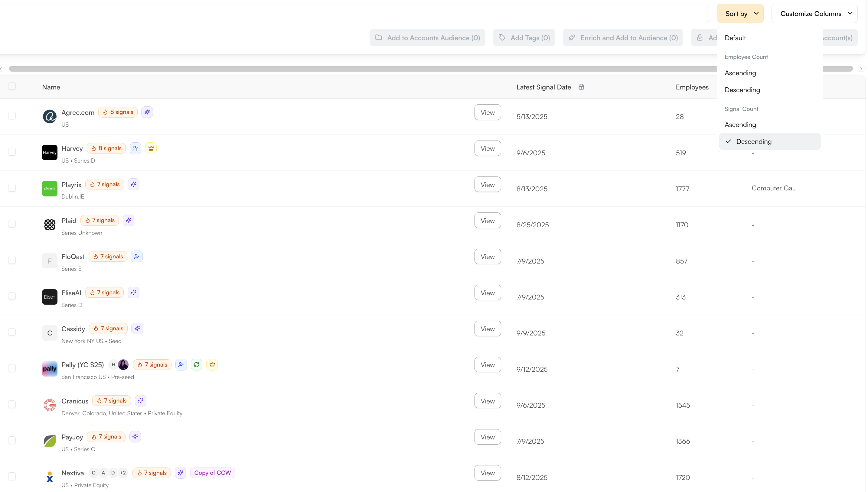868x492 pixels.
Task: Click View button for Agree.com
Action: [x=488, y=112]
